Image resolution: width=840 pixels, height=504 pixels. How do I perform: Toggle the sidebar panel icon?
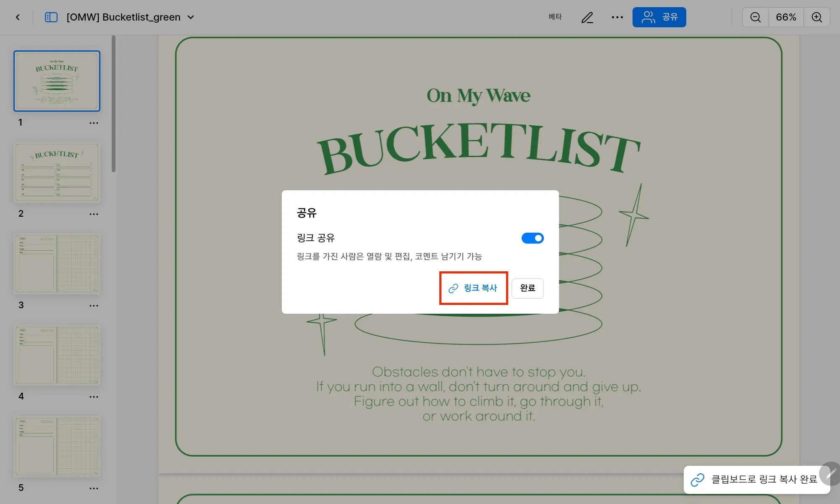point(51,17)
